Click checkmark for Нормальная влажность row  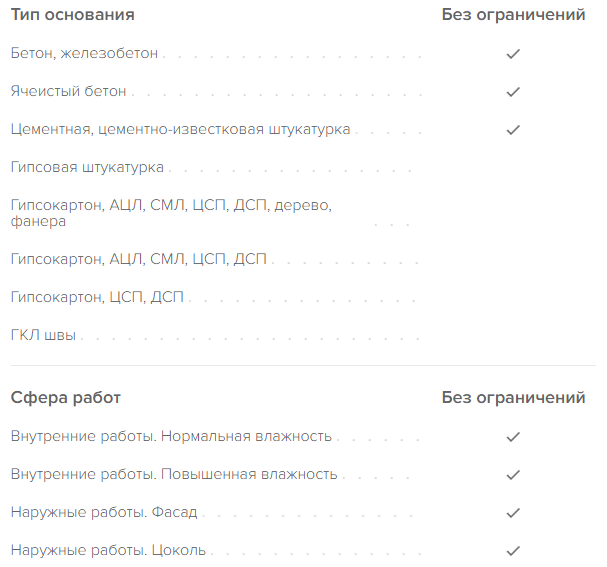pos(513,437)
